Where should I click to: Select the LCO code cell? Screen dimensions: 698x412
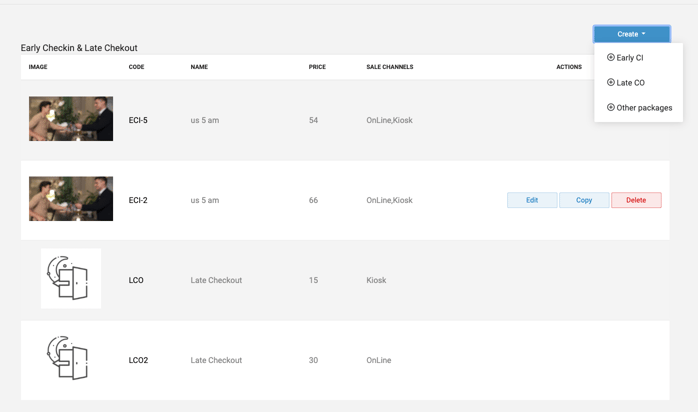pos(136,280)
